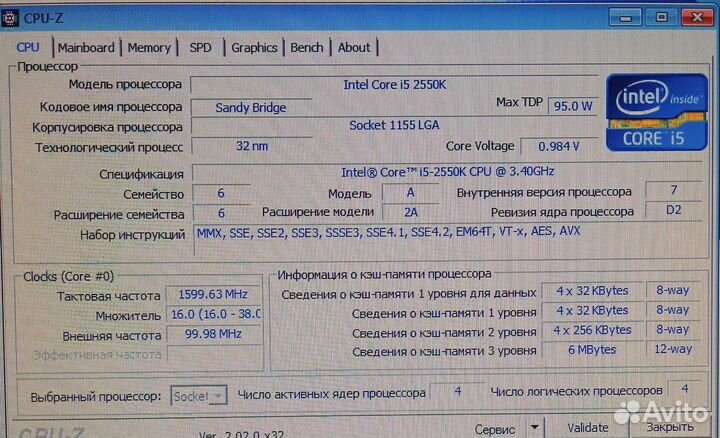This screenshot has height=438, width=720.
Task: Click the bus speed value 99.98 MHz
Action: coord(213,334)
